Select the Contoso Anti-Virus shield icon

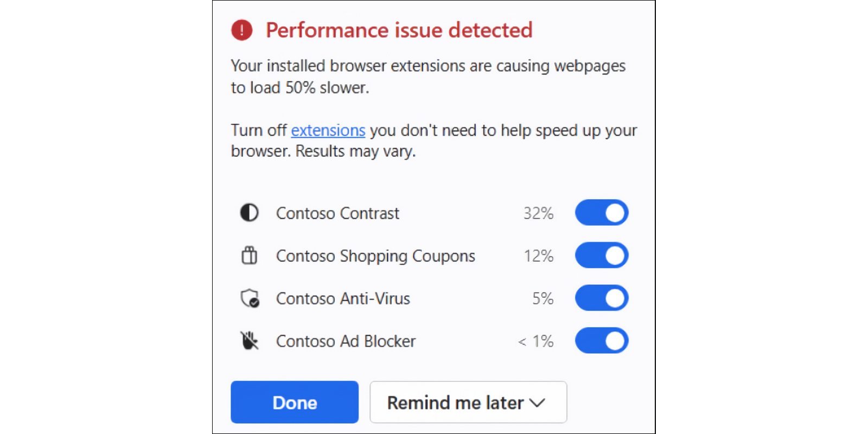click(x=248, y=298)
